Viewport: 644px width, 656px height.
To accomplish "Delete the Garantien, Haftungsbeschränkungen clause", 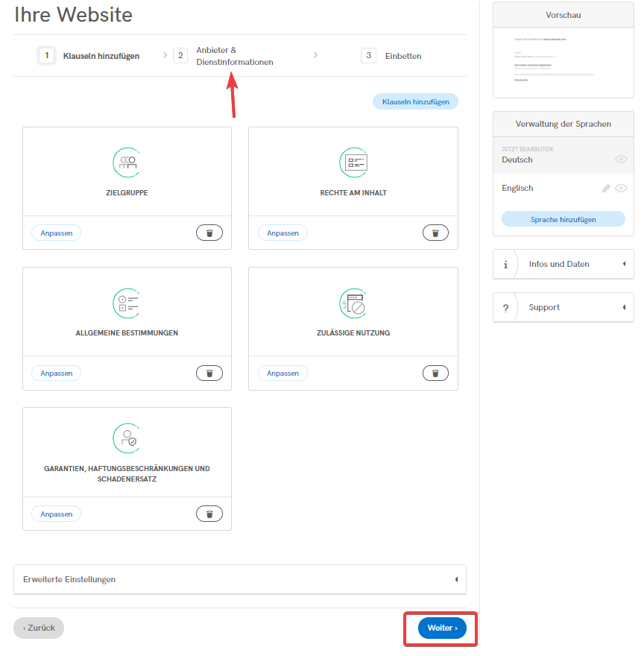I will 209,514.
